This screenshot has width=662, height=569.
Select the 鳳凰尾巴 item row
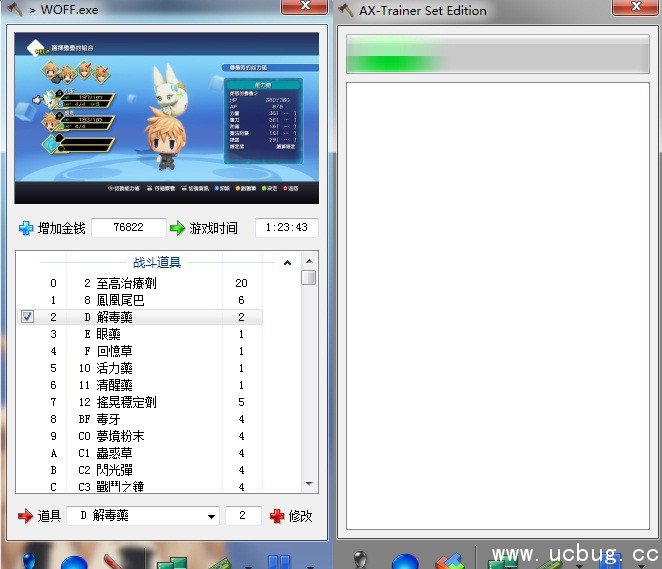(140, 300)
